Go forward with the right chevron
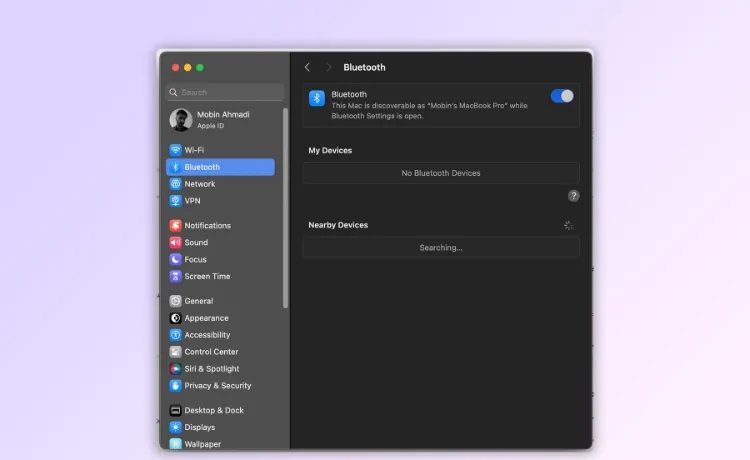This screenshot has height=460, width=750. click(329, 67)
